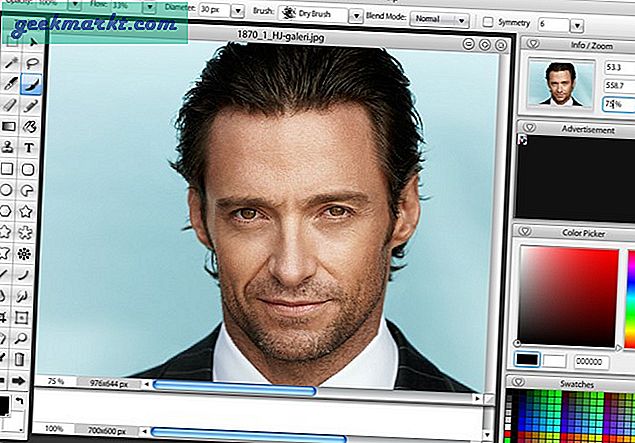Click the horizontal scrollbar thumb of the back image window

248,434
